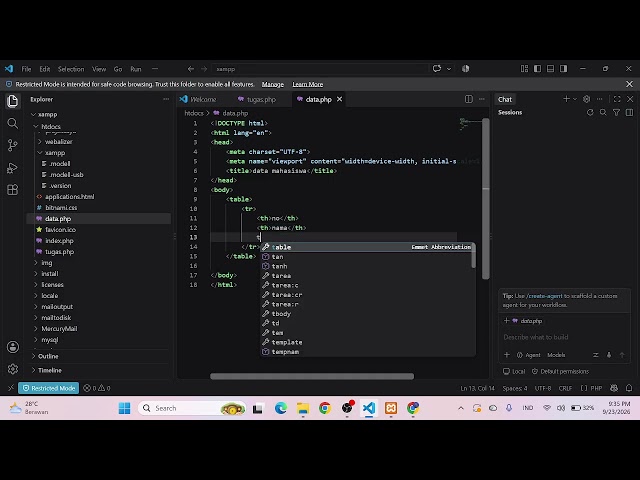Screen dimensions: 640x480
Task: Open the Search view in activity bar
Action: pyautogui.click(x=13, y=123)
